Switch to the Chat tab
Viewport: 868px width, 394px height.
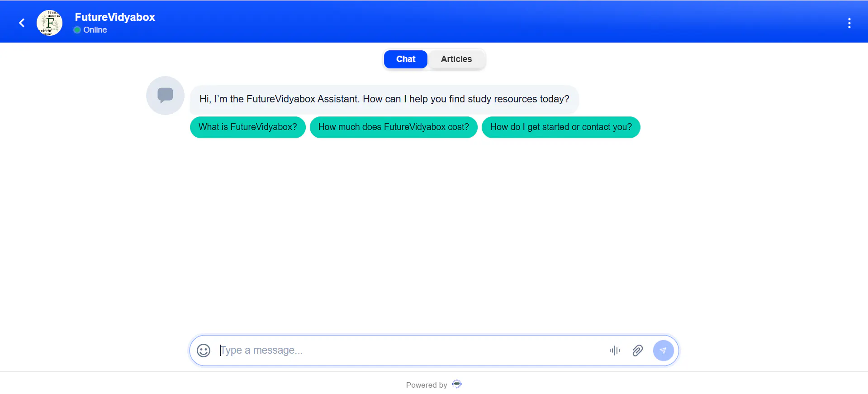pyautogui.click(x=406, y=59)
